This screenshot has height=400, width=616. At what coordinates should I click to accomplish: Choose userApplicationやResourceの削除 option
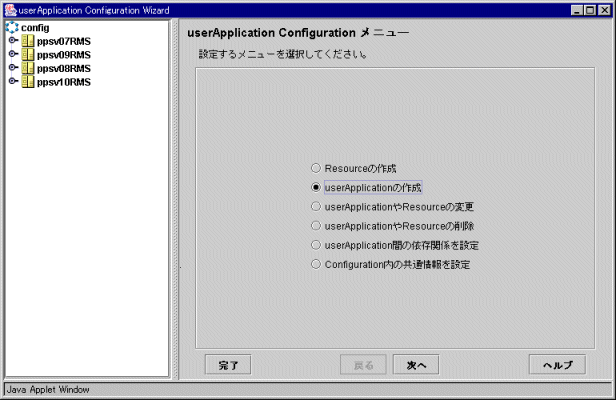(316, 226)
